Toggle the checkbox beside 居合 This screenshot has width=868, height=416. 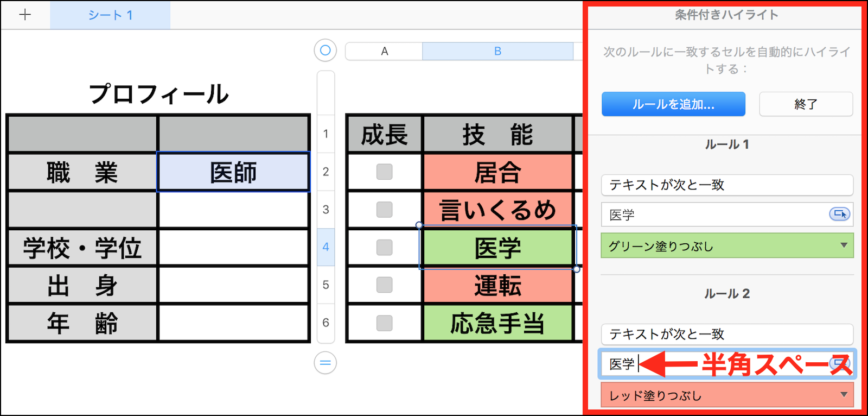coord(384,172)
